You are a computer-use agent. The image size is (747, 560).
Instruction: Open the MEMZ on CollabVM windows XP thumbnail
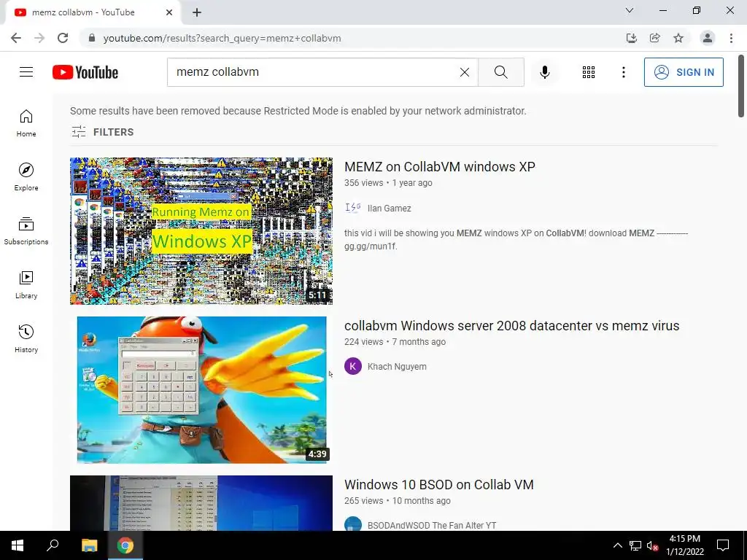point(201,231)
